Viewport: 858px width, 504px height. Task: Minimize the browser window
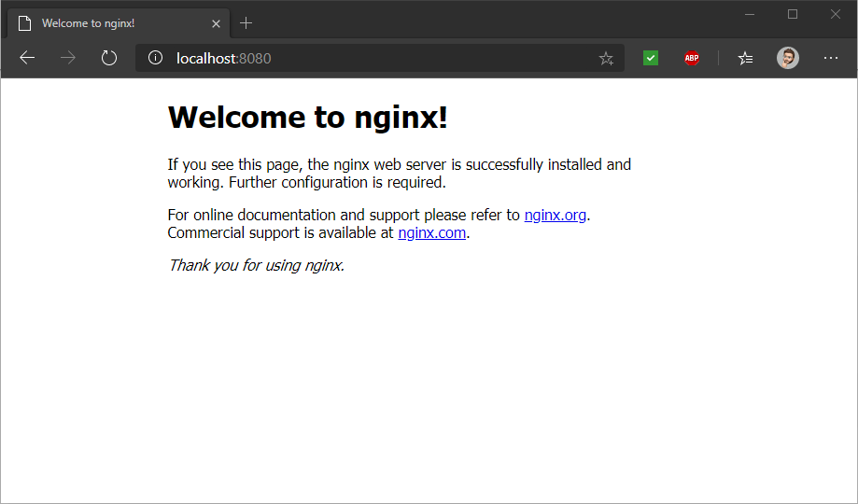(x=750, y=15)
